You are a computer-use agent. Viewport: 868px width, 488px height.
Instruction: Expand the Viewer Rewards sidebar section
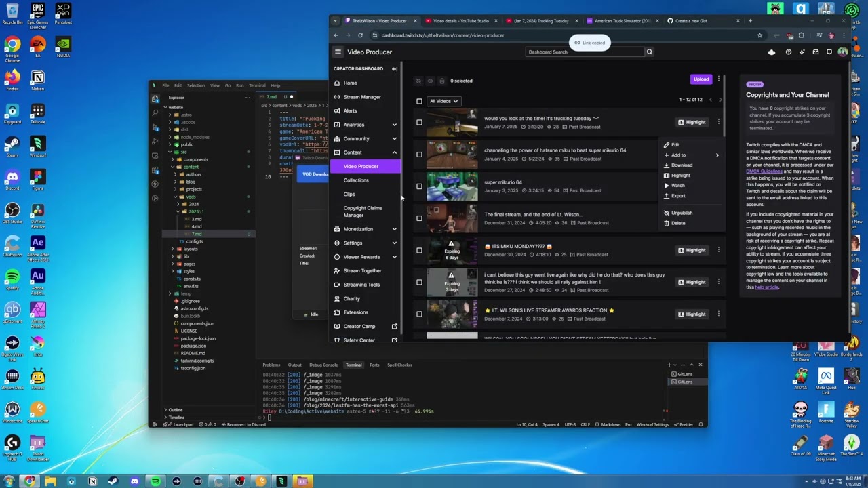click(x=394, y=257)
